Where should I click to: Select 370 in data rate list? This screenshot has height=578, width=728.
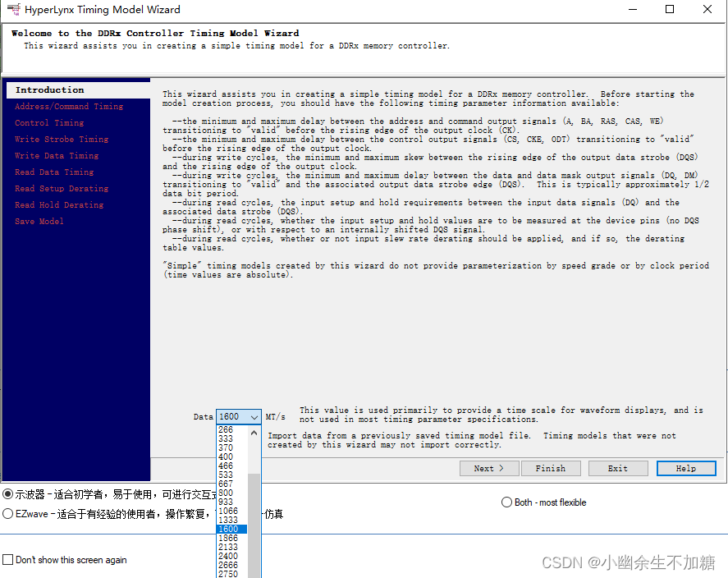pos(231,447)
